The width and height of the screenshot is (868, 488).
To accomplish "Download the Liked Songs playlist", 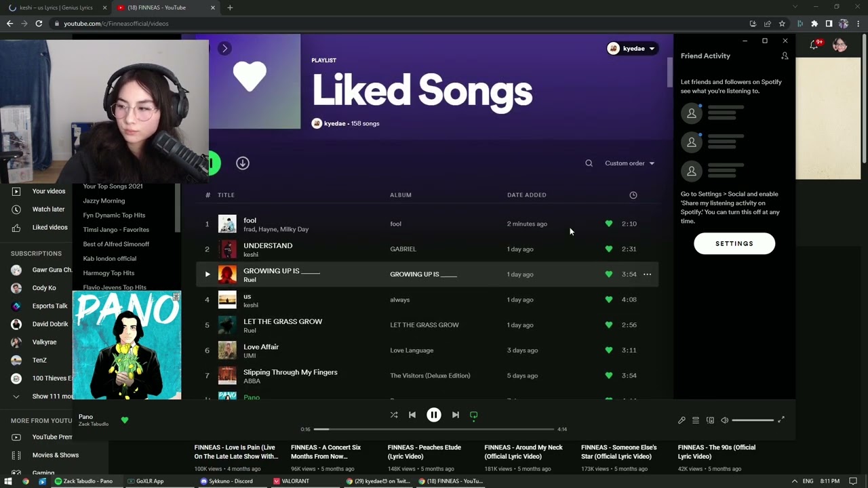I will pyautogui.click(x=243, y=163).
